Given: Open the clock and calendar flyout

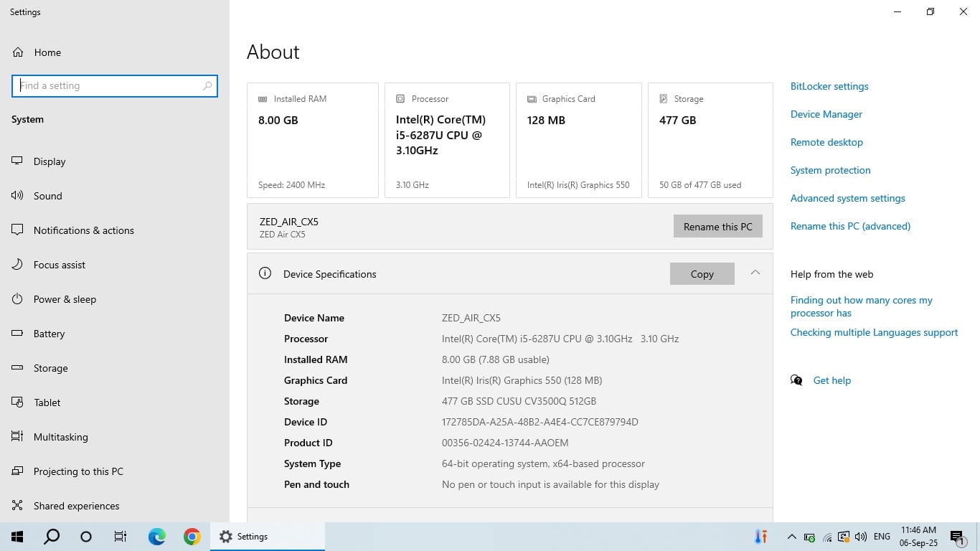Looking at the screenshot, I should tap(918, 537).
